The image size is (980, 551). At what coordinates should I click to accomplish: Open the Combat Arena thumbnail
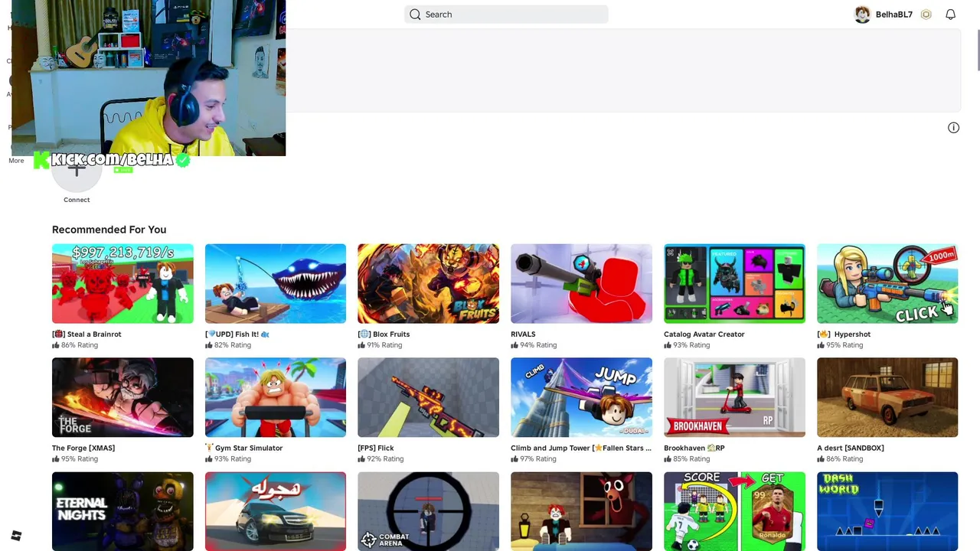pos(428,511)
